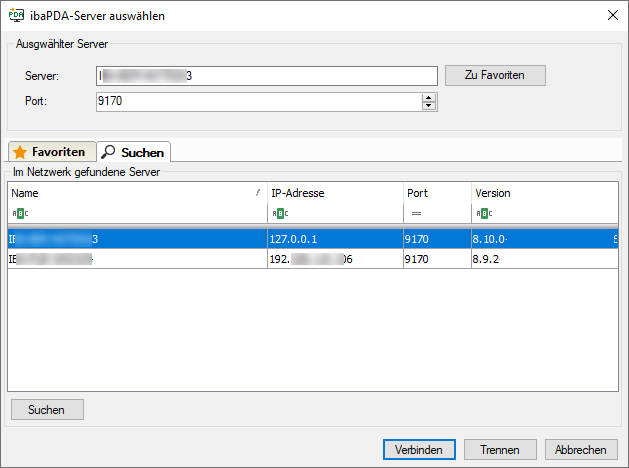Select the server row with version 8.9.2
Viewport: 629px width, 468px height.
coord(313,259)
